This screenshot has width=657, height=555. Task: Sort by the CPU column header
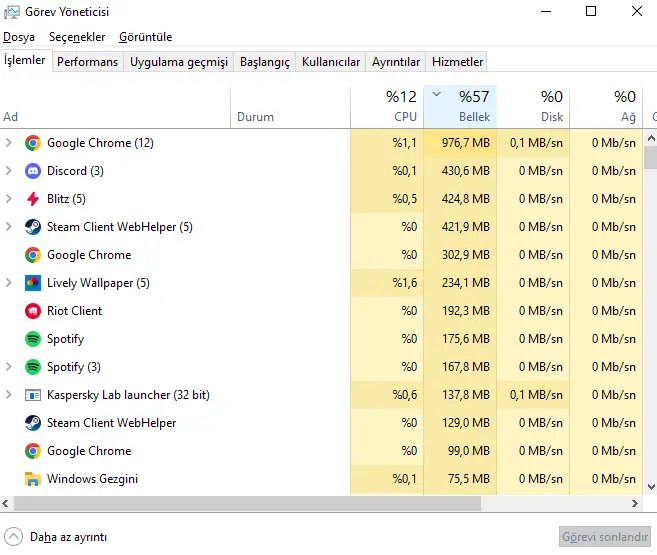387,108
